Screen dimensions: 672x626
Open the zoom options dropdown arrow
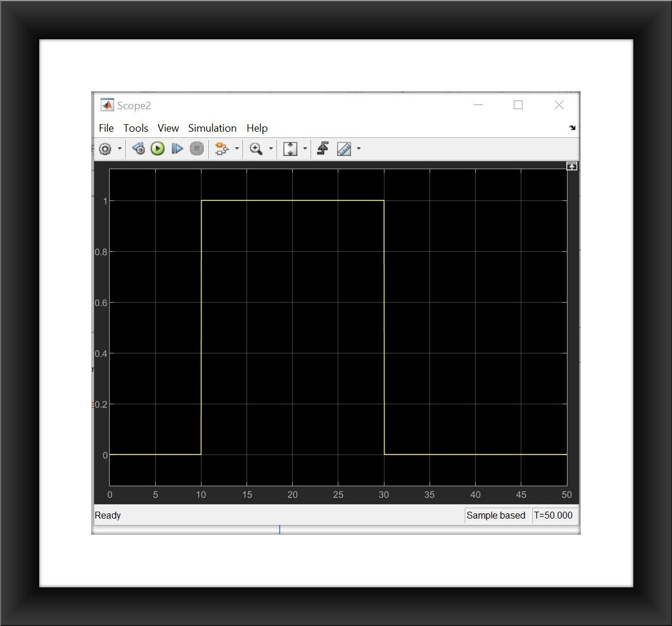tap(270, 148)
